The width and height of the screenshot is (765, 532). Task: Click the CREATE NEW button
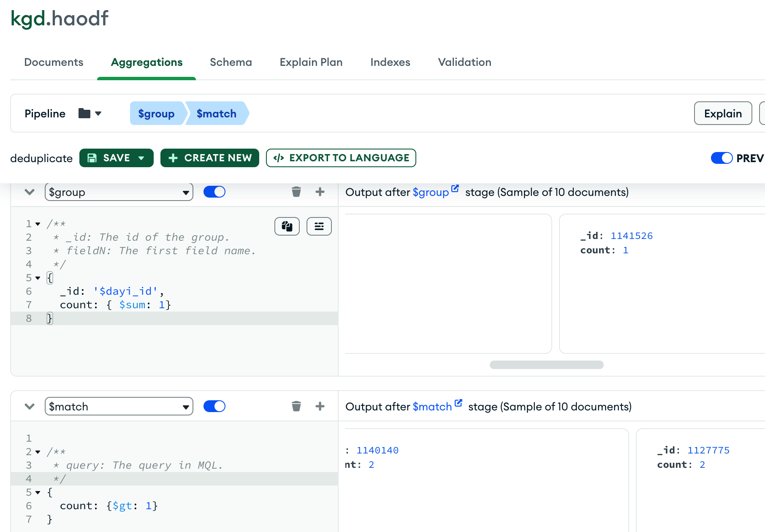[x=210, y=158]
